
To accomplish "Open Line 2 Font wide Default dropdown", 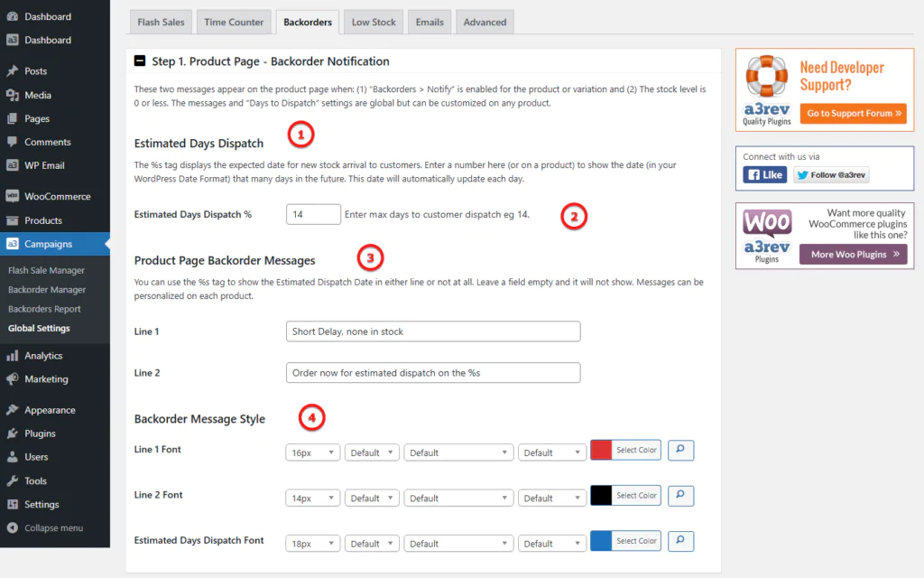I will (x=457, y=498).
